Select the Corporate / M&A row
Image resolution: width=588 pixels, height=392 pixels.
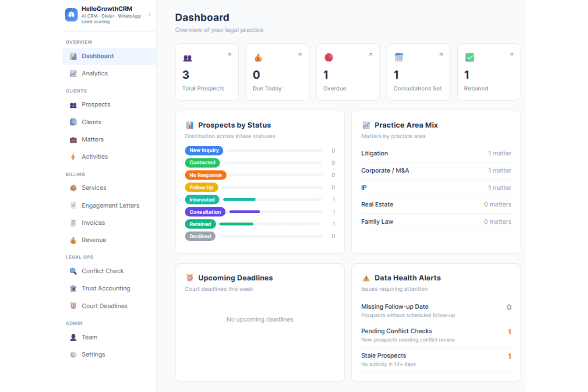(x=436, y=171)
